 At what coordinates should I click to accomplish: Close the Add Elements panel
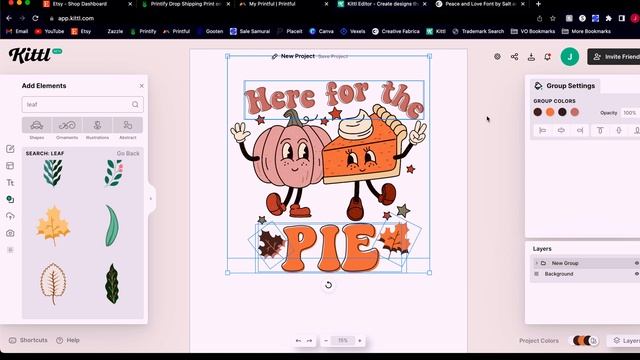click(142, 86)
